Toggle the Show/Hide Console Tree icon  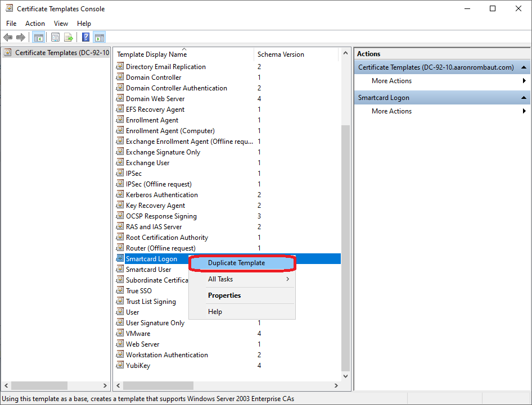39,38
